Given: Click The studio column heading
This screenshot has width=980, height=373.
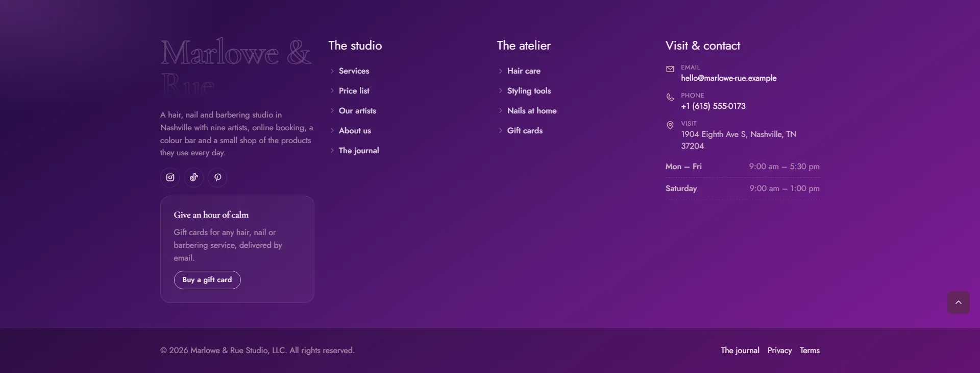Looking at the screenshot, I should pos(355,45).
